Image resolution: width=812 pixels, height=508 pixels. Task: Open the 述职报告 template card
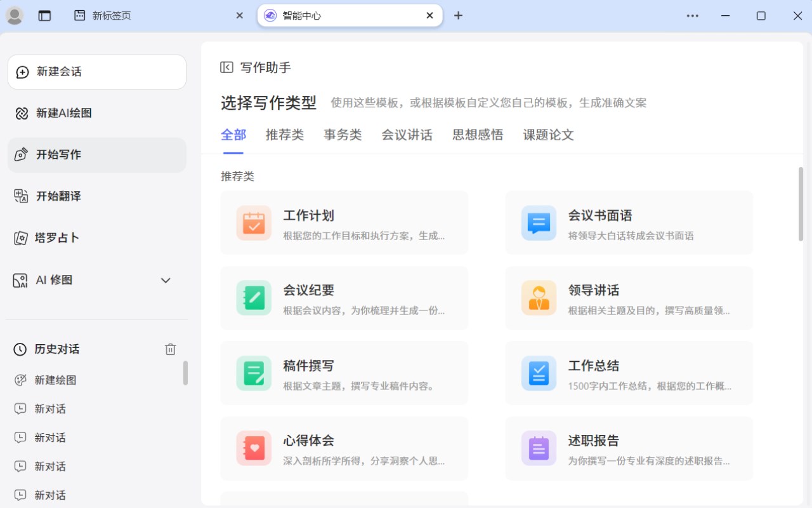pyautogui.click(x=629, y=448)
